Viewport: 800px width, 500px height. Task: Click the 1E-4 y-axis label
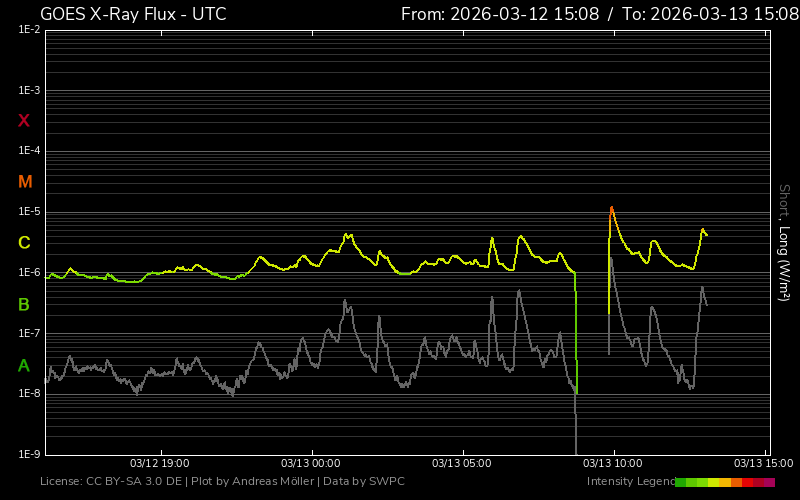(x=29, y=151)
